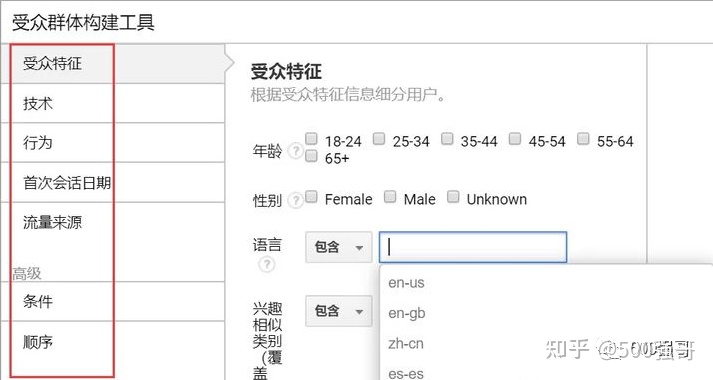Check the Male gender checkbox
The image size is (713, 380).
click(390, 196)
